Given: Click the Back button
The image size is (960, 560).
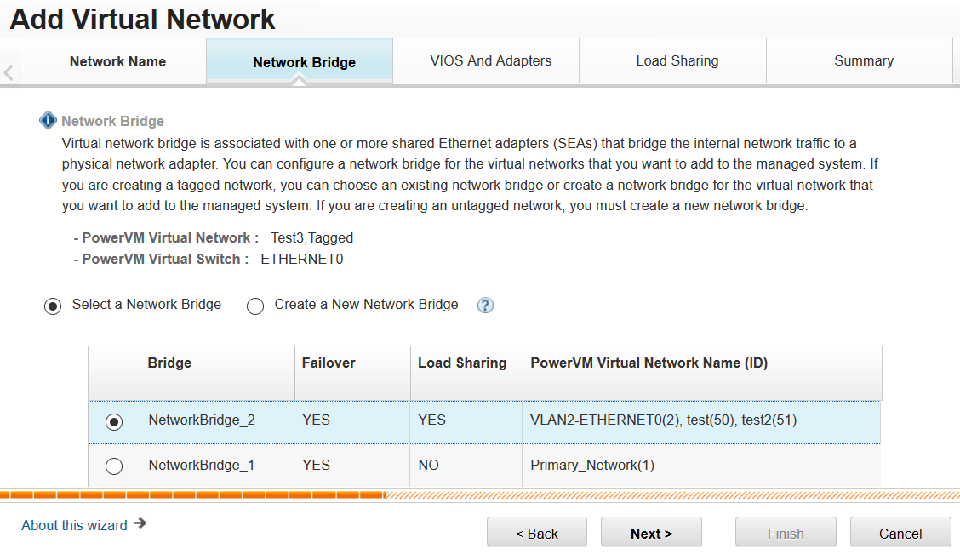Looking at the screenshot, I should coord(537,533).
